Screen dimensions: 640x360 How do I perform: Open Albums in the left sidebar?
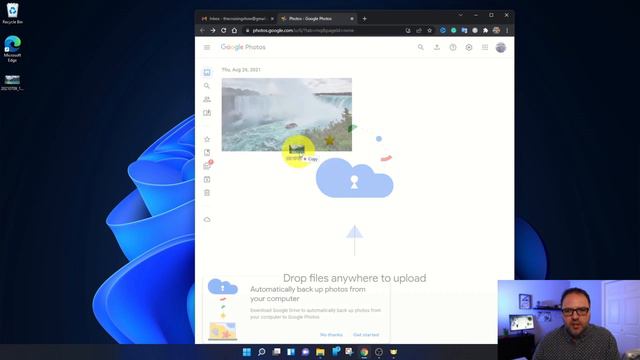[x=207, y=152]
